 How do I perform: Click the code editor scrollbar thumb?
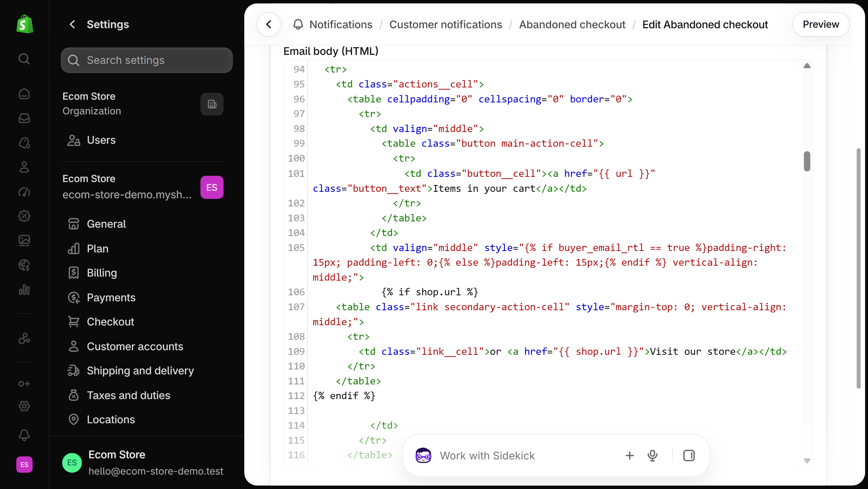807,161
